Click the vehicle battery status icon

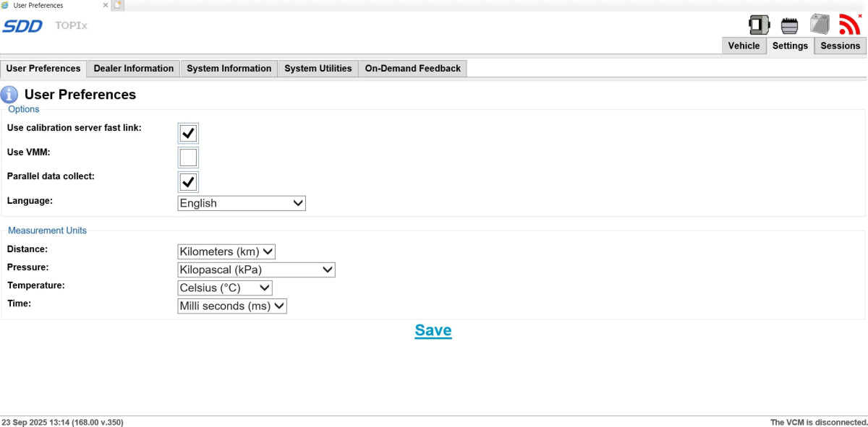820,25
